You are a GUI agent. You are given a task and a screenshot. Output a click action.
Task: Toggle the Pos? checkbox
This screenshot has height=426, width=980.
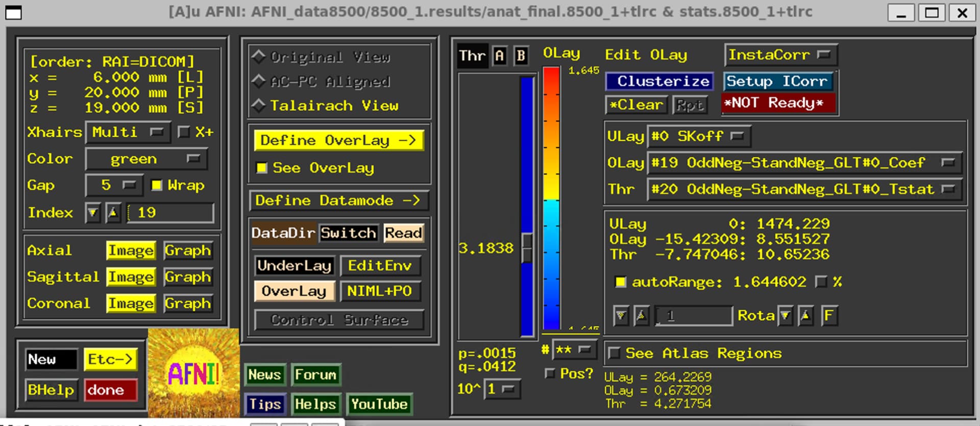[x=550, y=373]
